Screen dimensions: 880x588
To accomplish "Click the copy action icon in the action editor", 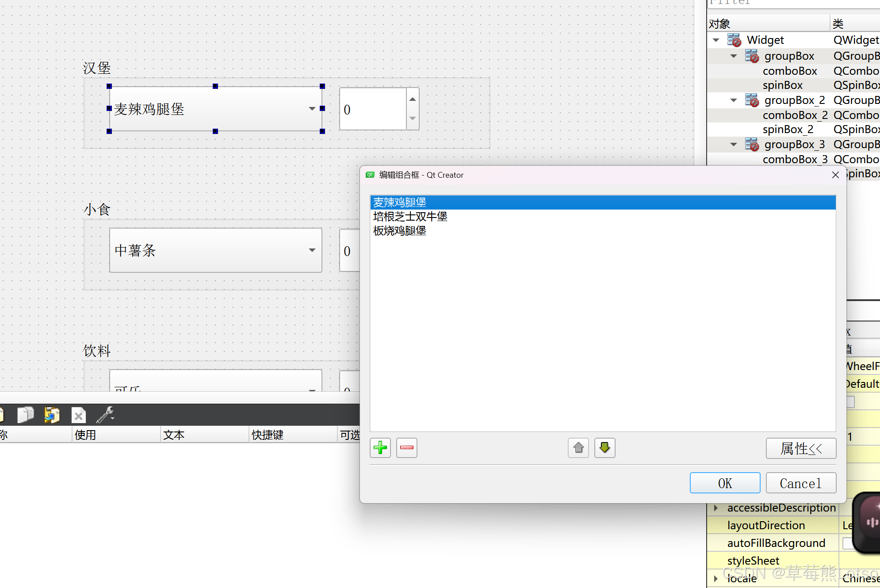I will click(x=25, y=415).
